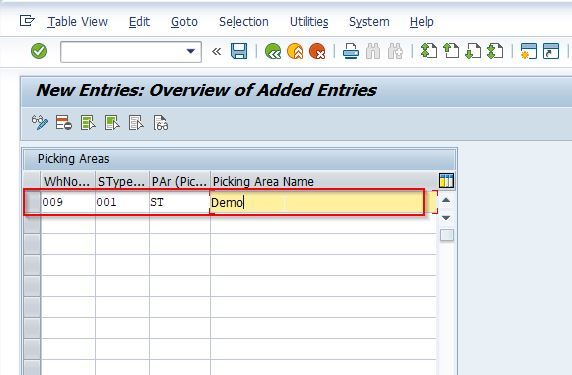
Task: Click the vertical scrollbar thumb box
Action: click(447, 235)
